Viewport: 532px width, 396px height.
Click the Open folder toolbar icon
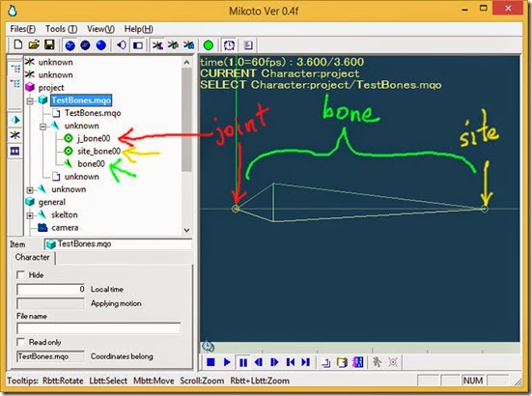[x=34, y=44]
